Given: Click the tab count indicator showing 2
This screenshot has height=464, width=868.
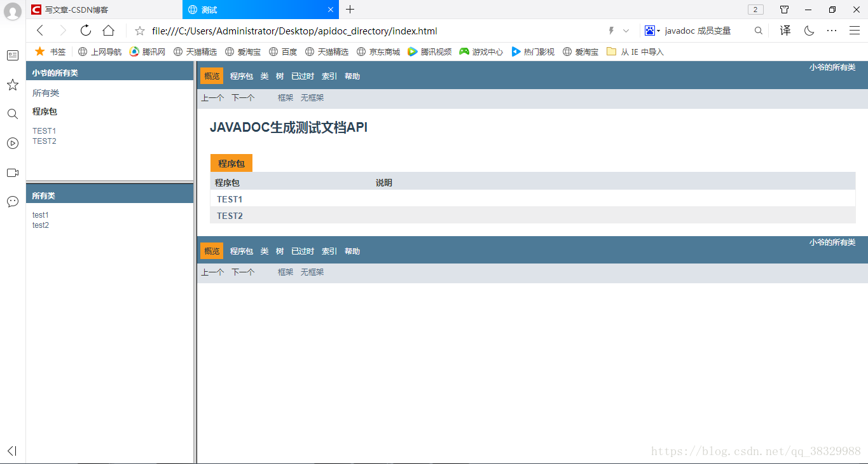Looking at the screenshot, I should pyautogui.click(x=755, y=10).
